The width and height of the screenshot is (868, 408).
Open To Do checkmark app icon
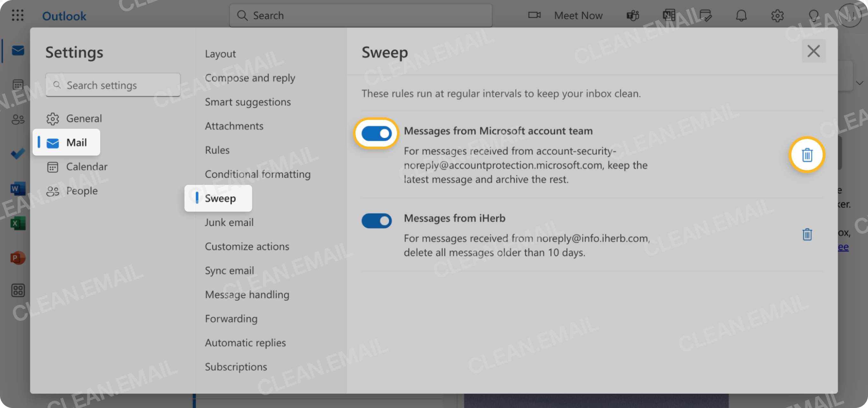[x=18, y=154]
